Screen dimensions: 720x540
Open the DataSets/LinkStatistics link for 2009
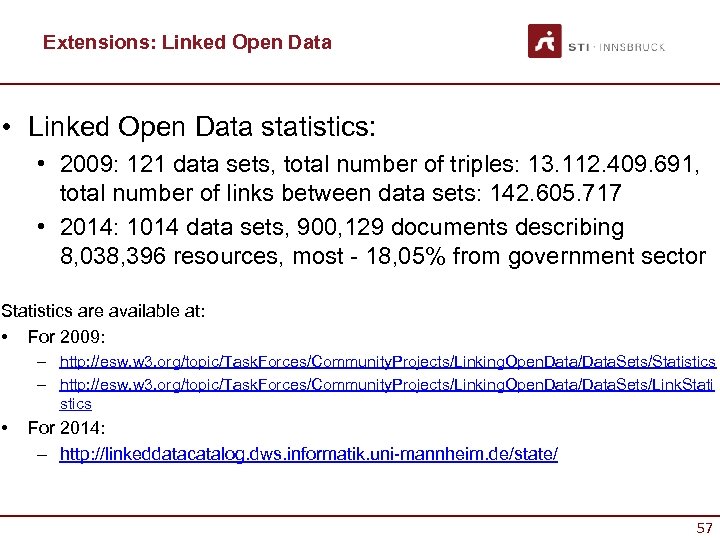388,385
